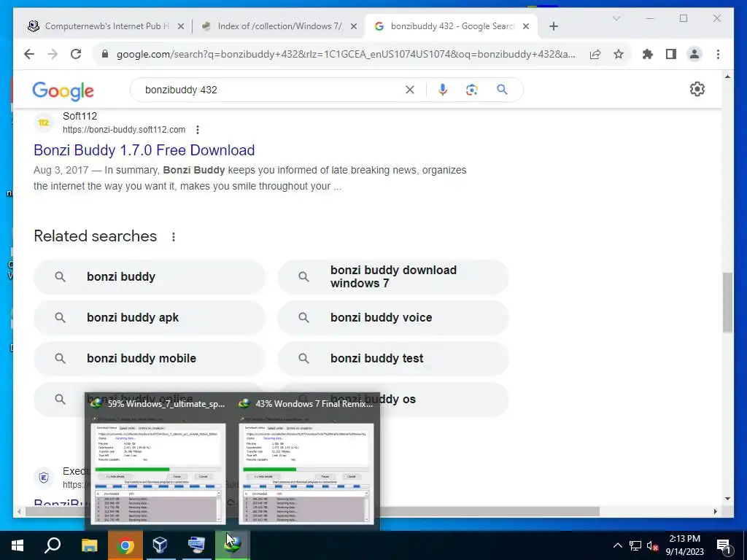
Task: Search related term bonzi buddy apk
Action: tap(149, 318)
